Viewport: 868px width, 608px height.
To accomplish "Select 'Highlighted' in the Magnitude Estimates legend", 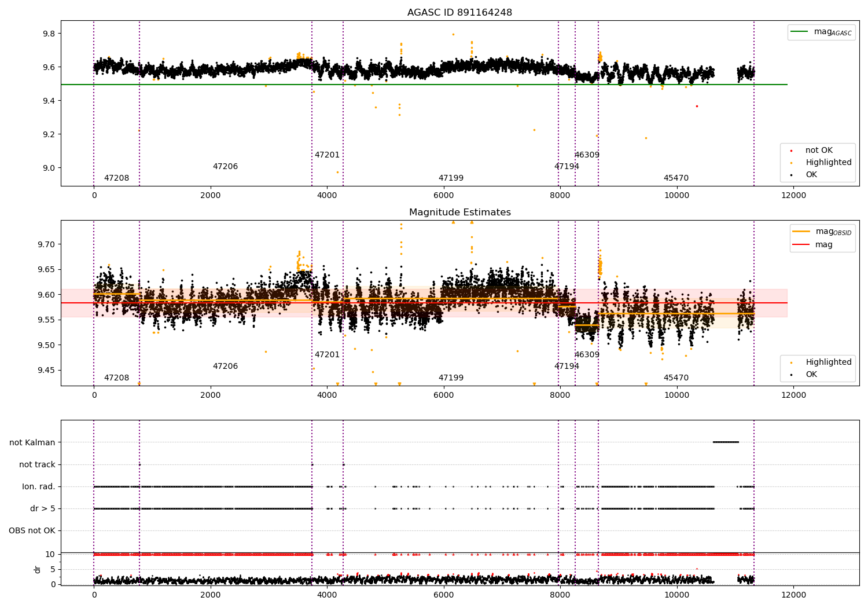I will pyautogui.click(x=829, y=362).
